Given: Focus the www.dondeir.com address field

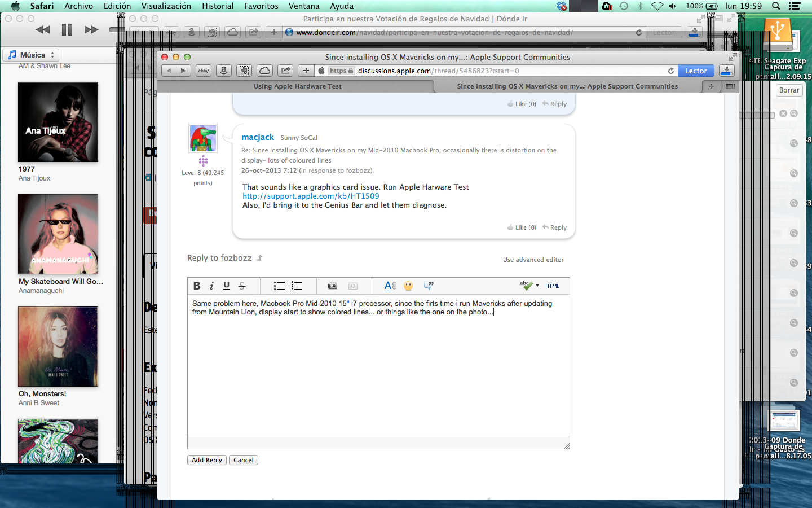Looking at the screenshot, I should 462,32.
